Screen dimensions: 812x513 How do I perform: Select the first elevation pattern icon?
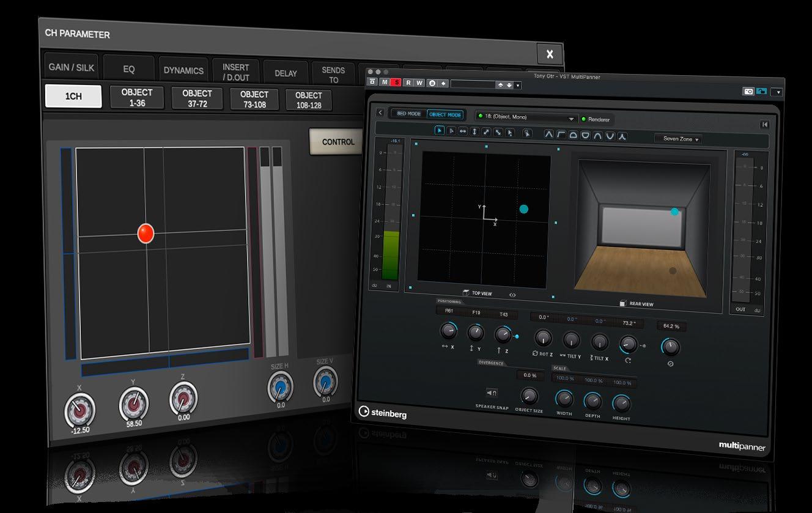[549, 135]
